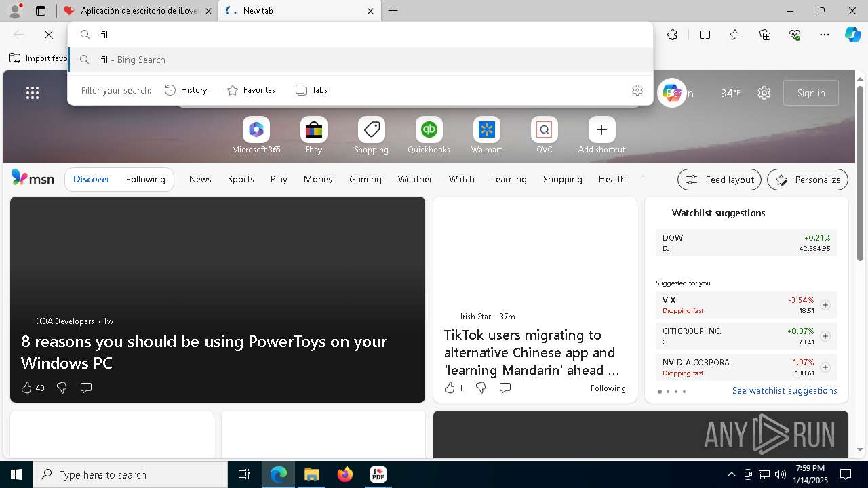Open page settings gear icon
868x488 pixels.
[x=764, y=93]
